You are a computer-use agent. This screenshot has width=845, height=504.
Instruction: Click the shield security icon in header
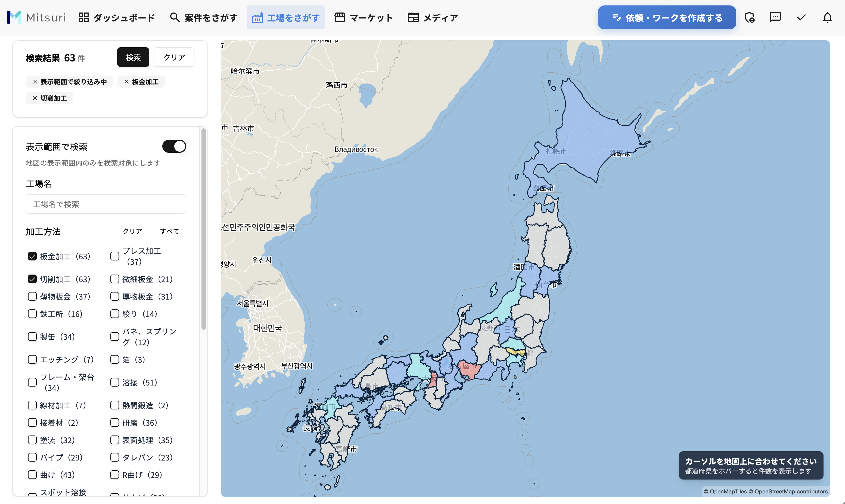coord(749,17)
